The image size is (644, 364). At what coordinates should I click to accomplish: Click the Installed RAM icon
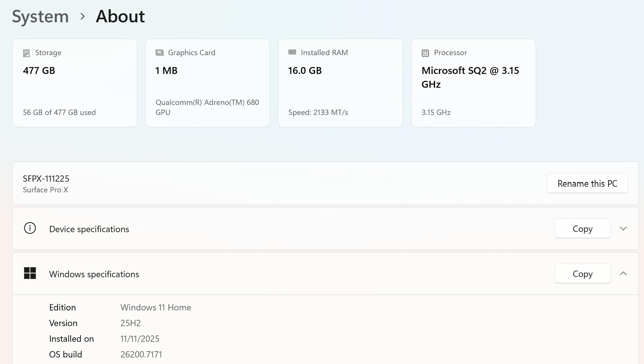(x=292, y=52)
